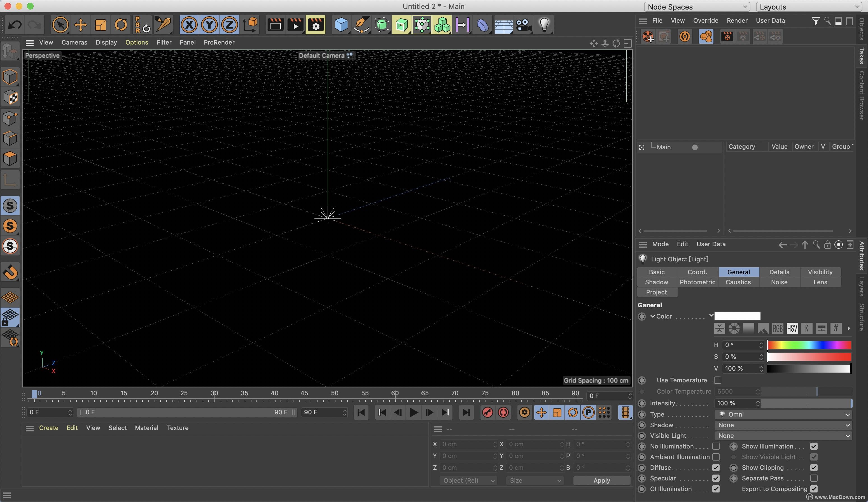Image resolution: width=868 pixels, height=502 pixels.
Task: Select the Live Selection tool icon
Action: 59,24
